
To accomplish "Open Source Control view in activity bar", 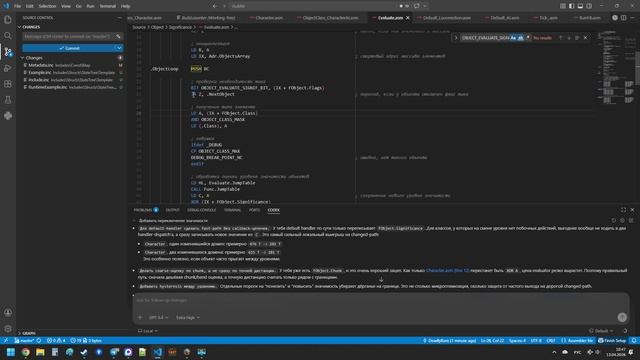I will pyautogui.click(x=8, y=52).
